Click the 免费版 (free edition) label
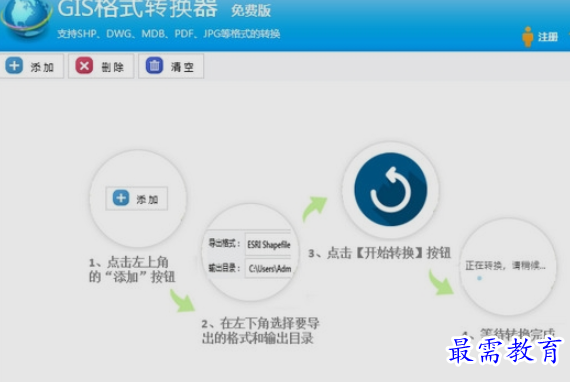The image size is (570, 382). pos(251,11)
